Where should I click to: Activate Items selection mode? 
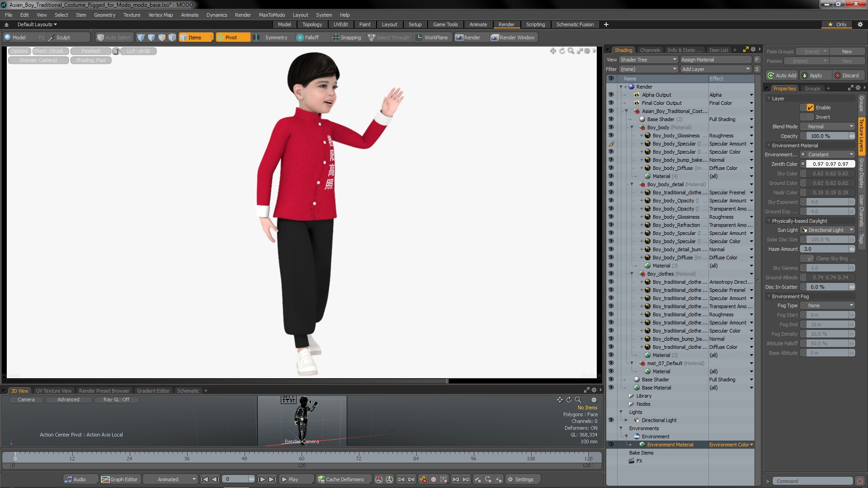196,38
